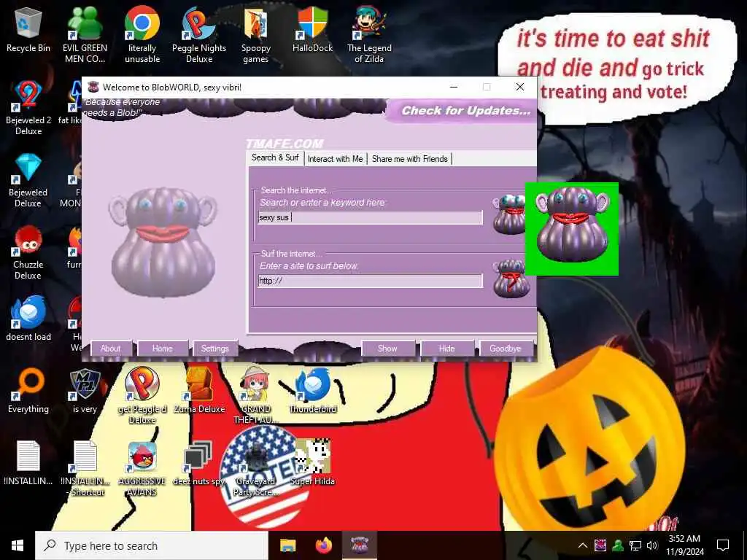Image resolution: width=747 pixels, height=560 pixels.
Task: Launch the AGGRESSIVE AVIANS shortcut
Action: click(x=142, y=469)
